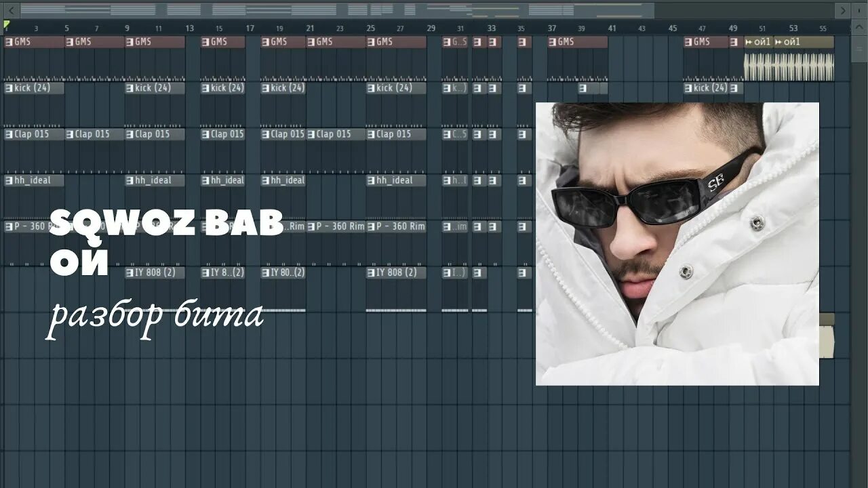Select the kick (24) clip at bar 47
This screenshot has width=868, height=488.
click(706, 88)
